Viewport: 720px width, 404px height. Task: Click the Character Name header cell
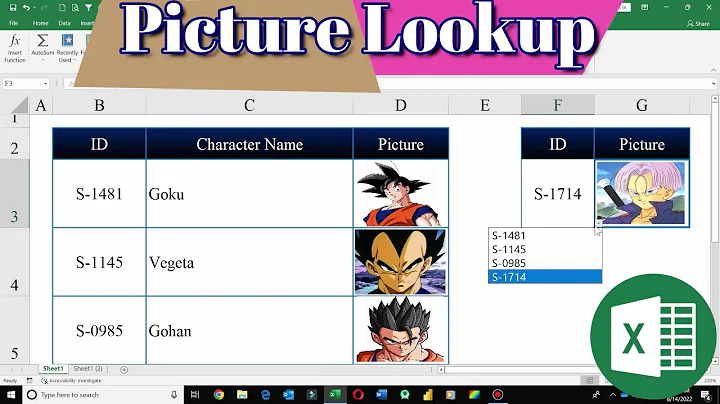(249, 144)
